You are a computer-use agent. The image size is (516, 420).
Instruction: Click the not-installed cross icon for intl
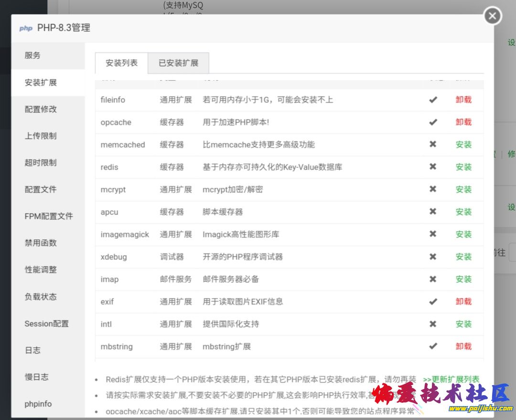pyautogui.click(x=433, y=324)
